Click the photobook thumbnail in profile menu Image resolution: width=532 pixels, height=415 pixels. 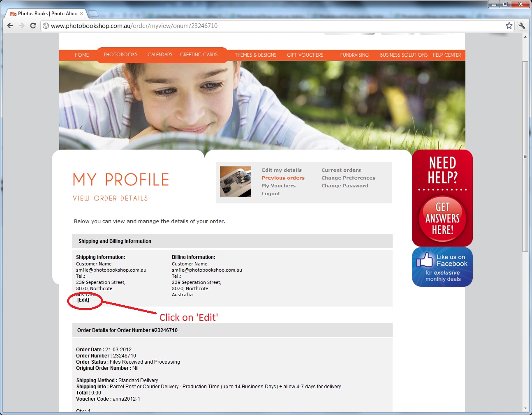[235, 182]
